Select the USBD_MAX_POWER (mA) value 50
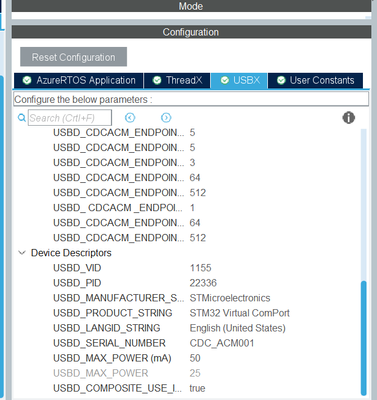This screenshot has height=400, width=377. tap(195, 358)
